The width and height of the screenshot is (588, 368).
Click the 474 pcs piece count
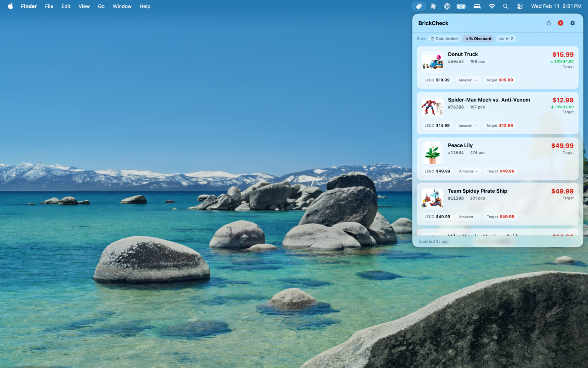[x=478, y=153]
